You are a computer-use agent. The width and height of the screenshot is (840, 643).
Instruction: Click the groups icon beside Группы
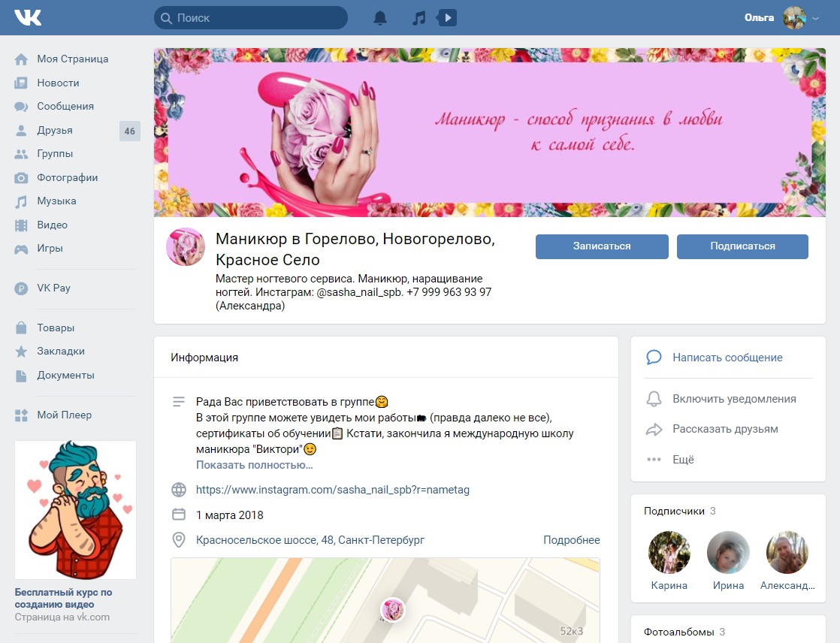[21, 154]
